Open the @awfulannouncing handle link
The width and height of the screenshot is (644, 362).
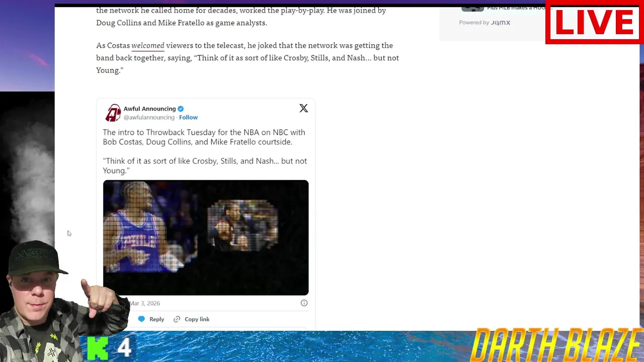coord(149,117)
